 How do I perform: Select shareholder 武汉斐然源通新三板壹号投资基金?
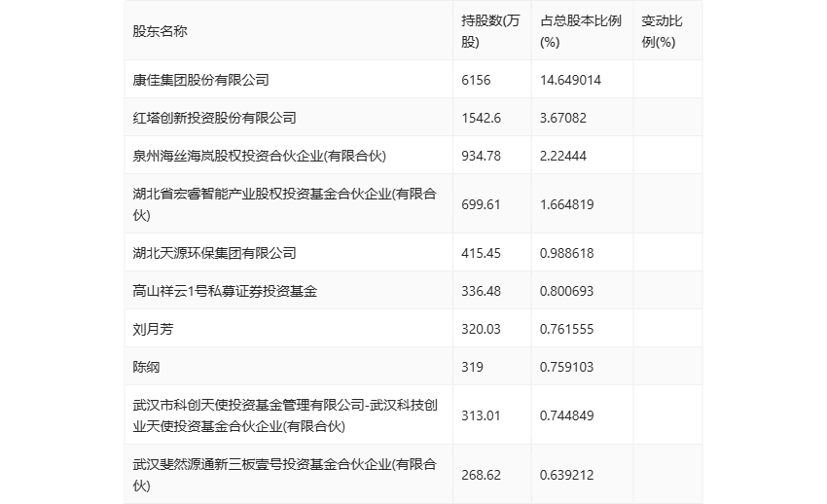(x=285, y=475)
